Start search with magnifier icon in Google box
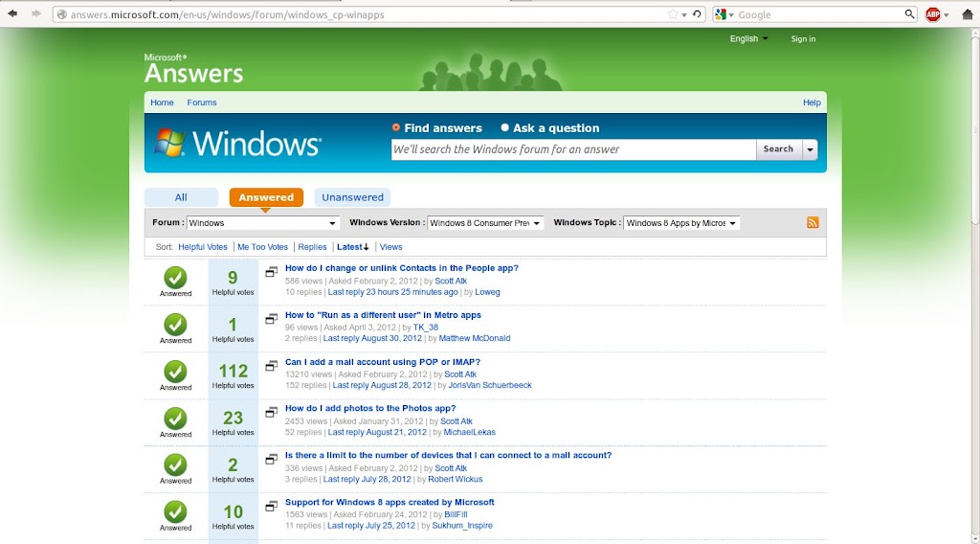The image size is (980, 544). pos(909,14)
